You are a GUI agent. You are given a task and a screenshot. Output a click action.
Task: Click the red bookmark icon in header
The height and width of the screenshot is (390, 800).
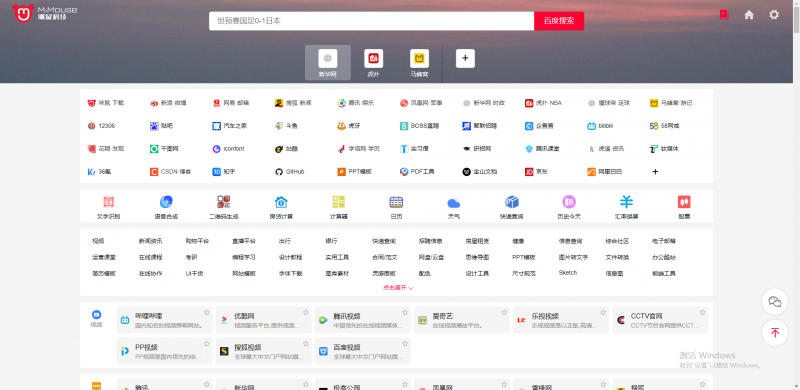click(x=723, y=15)
